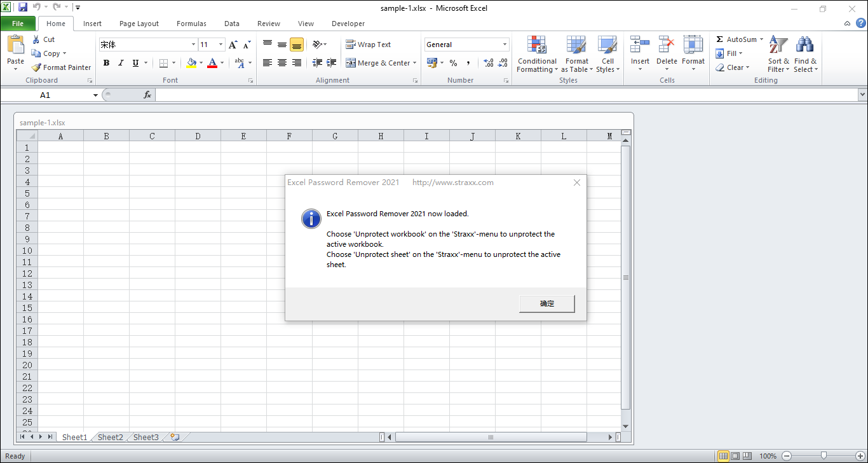Click the Save icon in the Quick Access Toolbar

coord(23,8)
